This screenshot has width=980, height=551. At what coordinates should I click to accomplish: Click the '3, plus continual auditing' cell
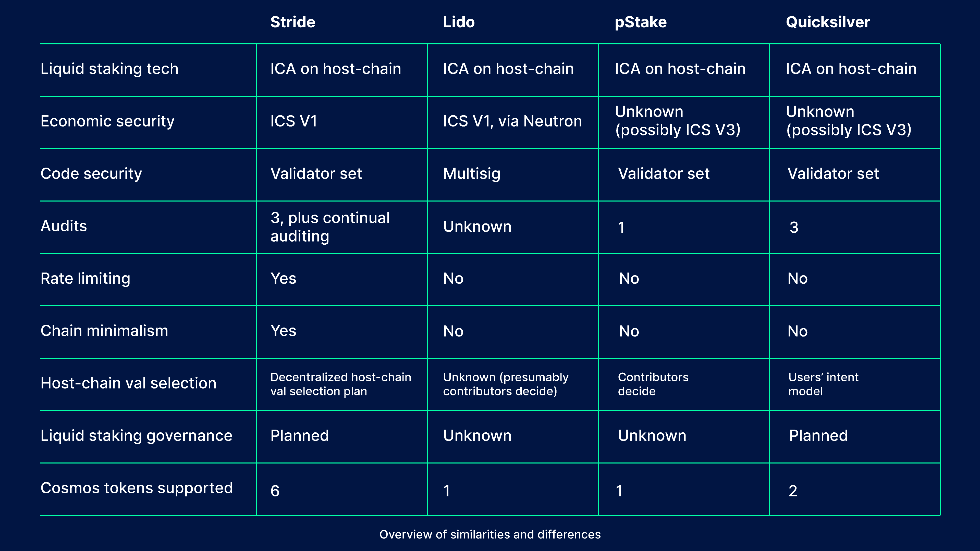pos(330,227)
